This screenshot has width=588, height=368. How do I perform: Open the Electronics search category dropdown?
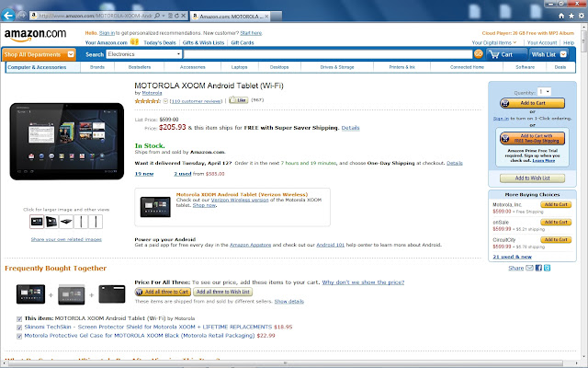[x=144, y=54]
